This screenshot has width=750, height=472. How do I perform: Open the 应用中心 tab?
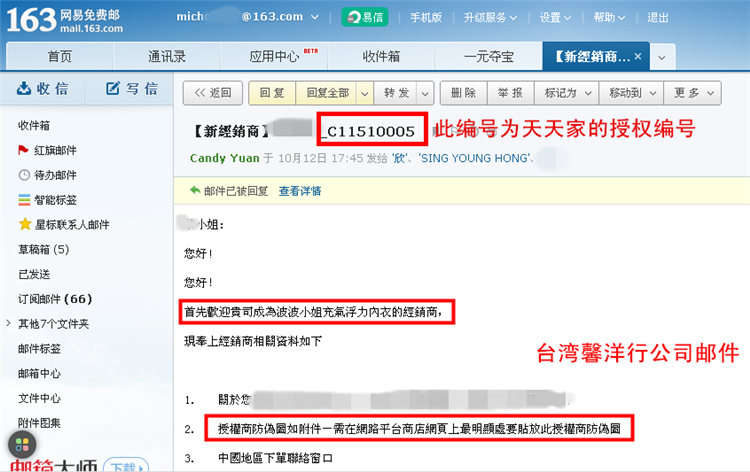pyautogui.click(x=274, y=56)
